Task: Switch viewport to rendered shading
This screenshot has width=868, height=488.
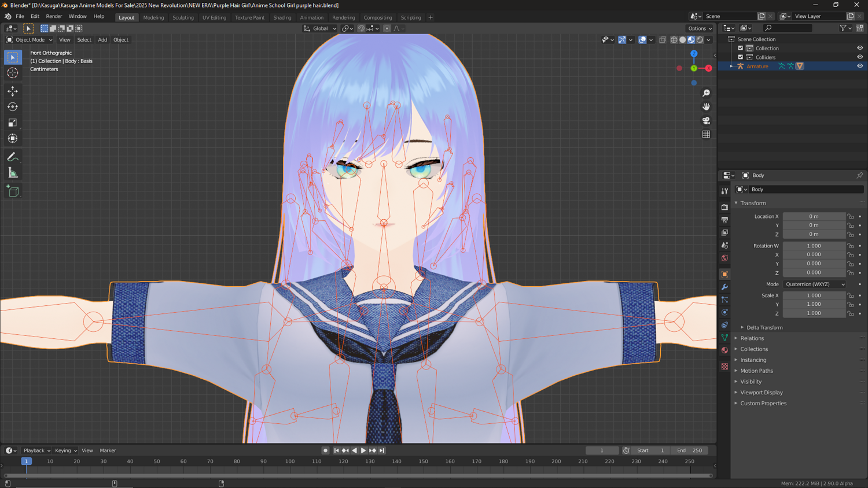Action: 700,40
